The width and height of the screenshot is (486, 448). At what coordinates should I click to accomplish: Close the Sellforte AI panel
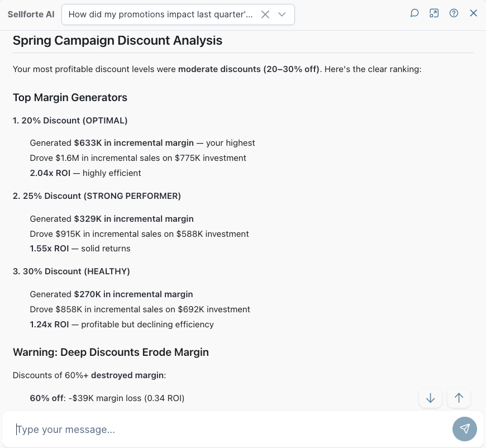tap(473, 13)
